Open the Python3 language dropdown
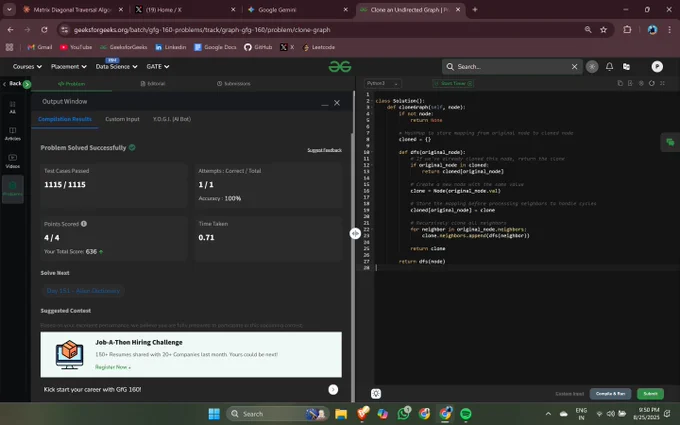This screenshot has width=680, height=425. [382, 83]
